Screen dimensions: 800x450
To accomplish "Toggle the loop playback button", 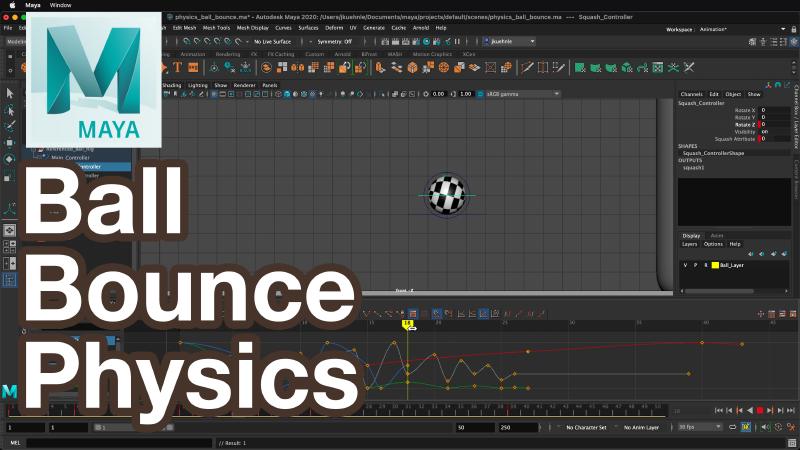I will pos(733,427).
